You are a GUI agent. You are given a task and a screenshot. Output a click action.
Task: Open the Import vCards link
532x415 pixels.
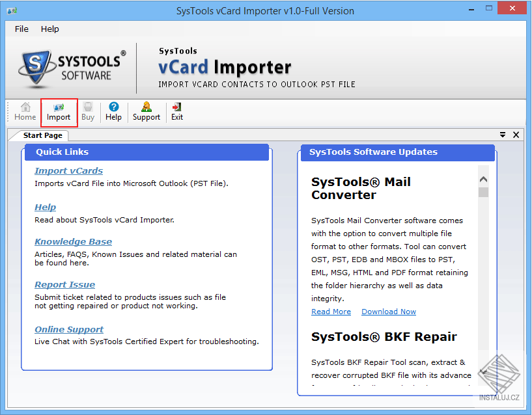(x=68, y=170)
